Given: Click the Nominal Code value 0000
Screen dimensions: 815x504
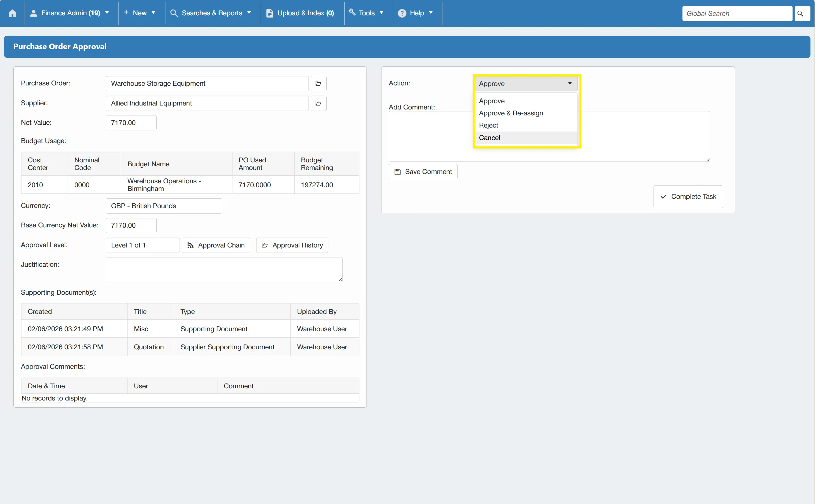Looking at the screenshot, I should (82, 185).
